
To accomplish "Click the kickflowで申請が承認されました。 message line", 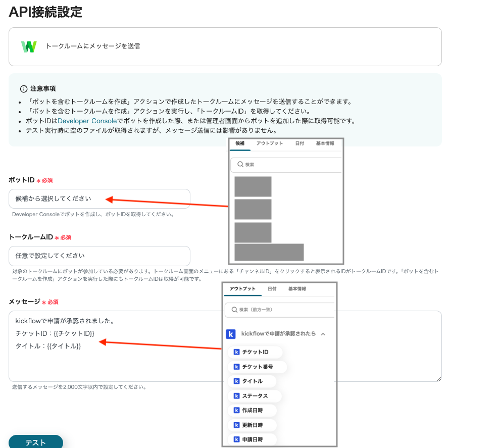I will (x=65, y=321).
